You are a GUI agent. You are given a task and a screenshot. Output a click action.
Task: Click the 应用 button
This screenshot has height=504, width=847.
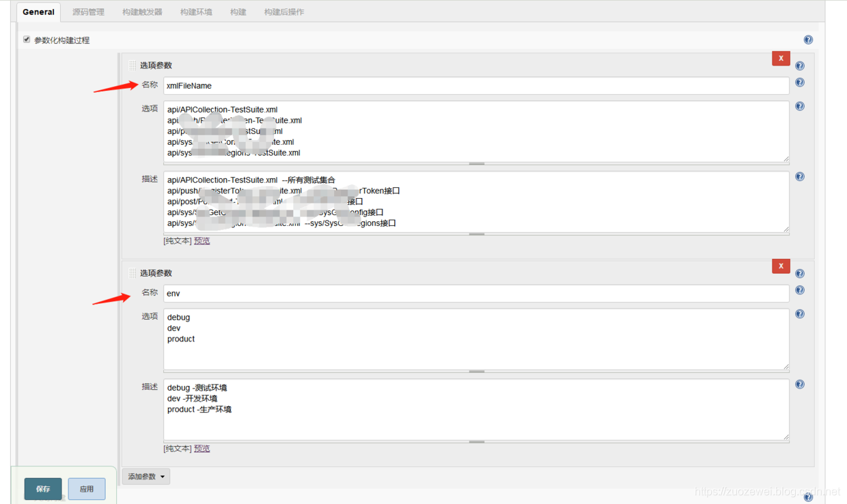pyautogui.click(x=87, y=489)
